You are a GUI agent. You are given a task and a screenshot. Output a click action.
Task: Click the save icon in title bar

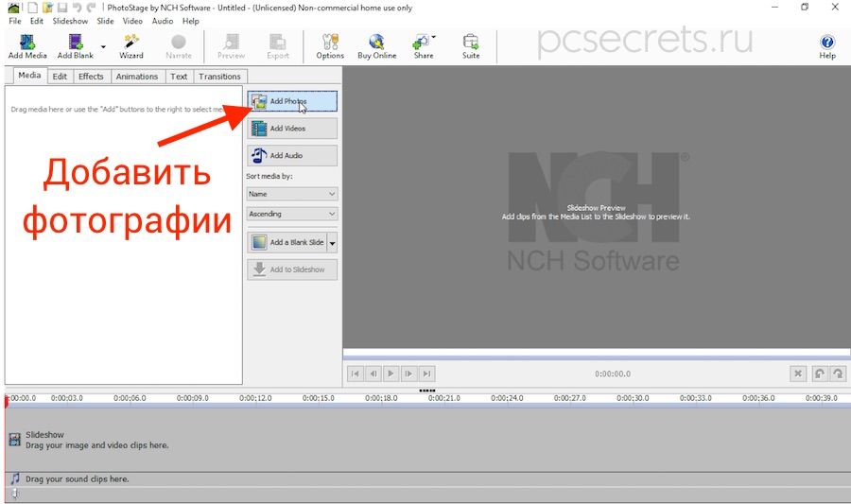(x=62, y=8)
